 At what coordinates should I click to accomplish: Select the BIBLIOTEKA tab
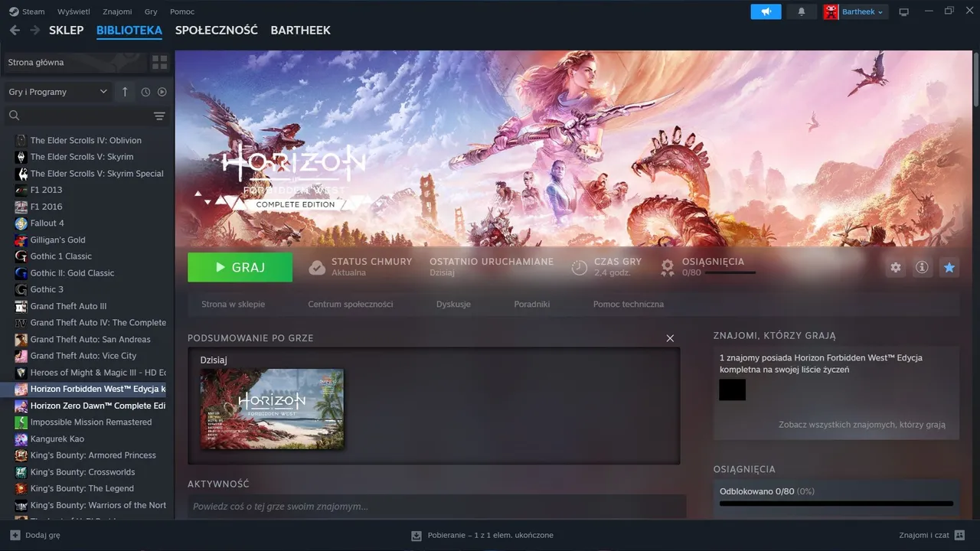coord(129,30)
